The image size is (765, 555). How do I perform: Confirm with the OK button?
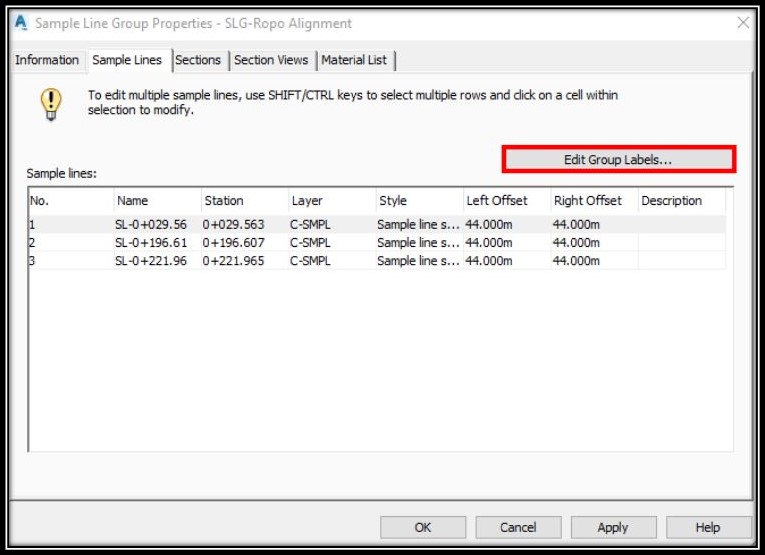click(423, 527)
